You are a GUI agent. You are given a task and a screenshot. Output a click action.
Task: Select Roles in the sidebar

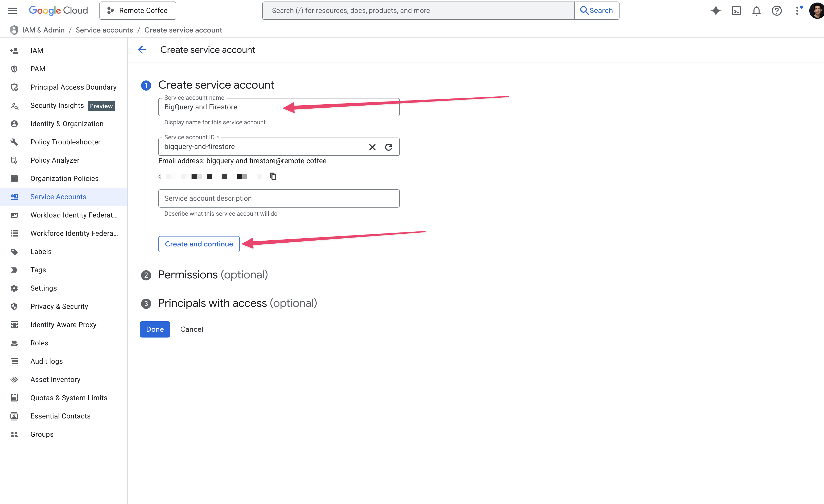tap(39, 343)
